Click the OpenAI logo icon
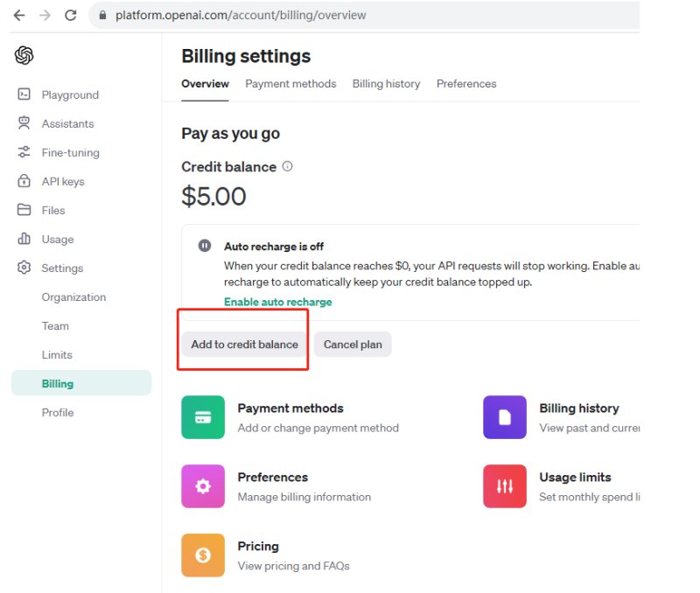The height and width of the screenshot is (593, 700). pos(24,55)
